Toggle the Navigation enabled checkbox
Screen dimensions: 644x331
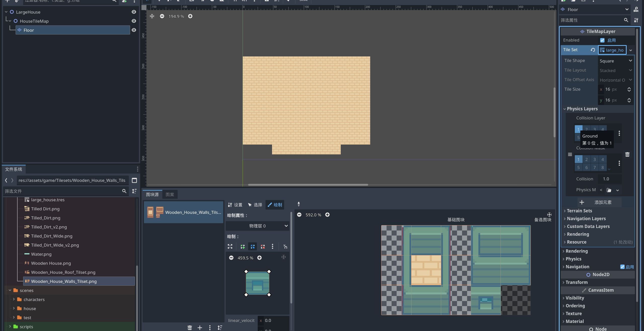622,267
